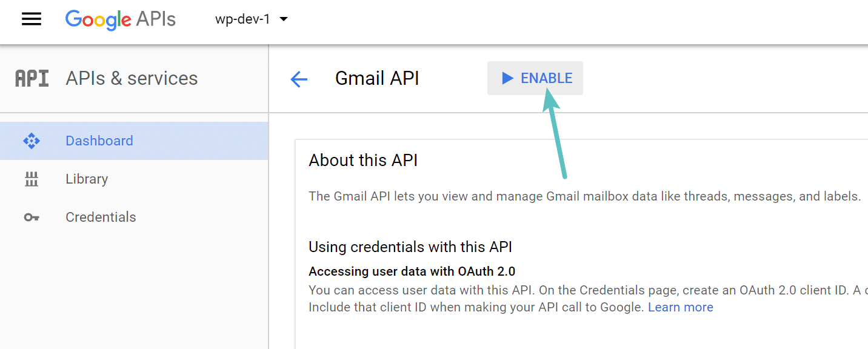Open the Credentials page
The image size is (868, 349).
[101, 216]
